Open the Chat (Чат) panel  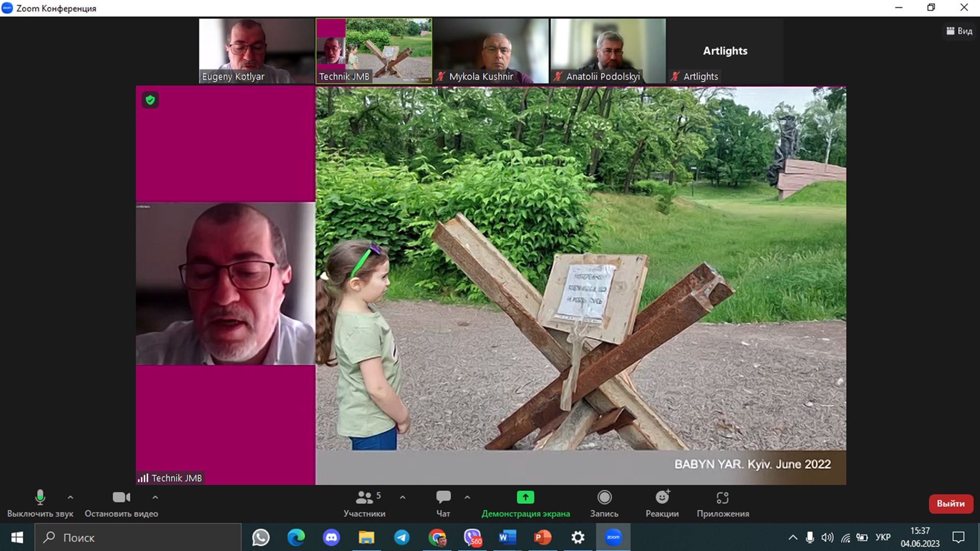click(x=443, y=498)
